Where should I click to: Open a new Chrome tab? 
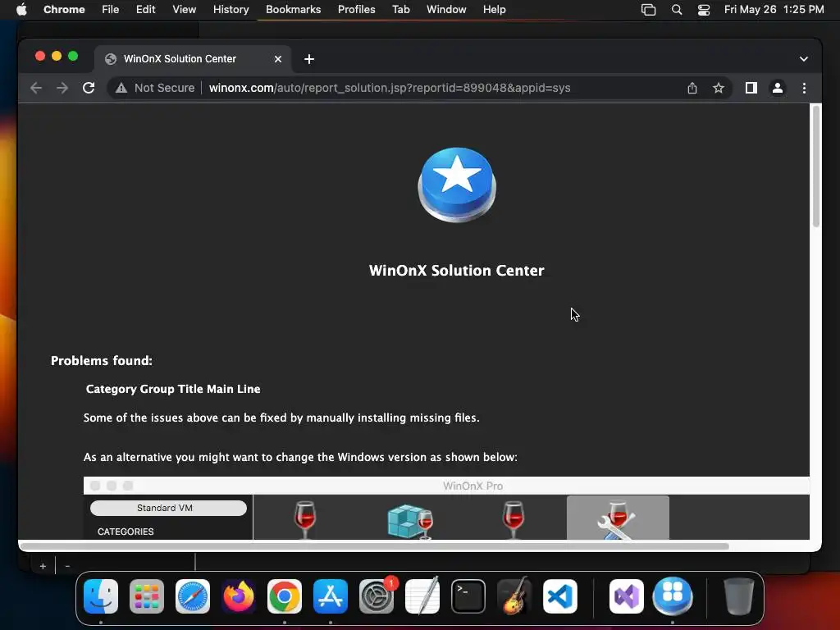coord(309,59)
